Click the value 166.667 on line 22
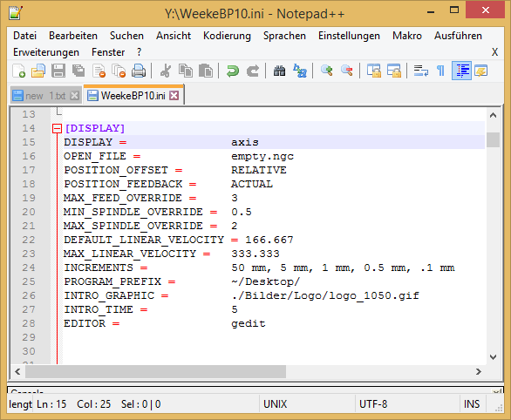511x420 pixels. click(269, 240)
